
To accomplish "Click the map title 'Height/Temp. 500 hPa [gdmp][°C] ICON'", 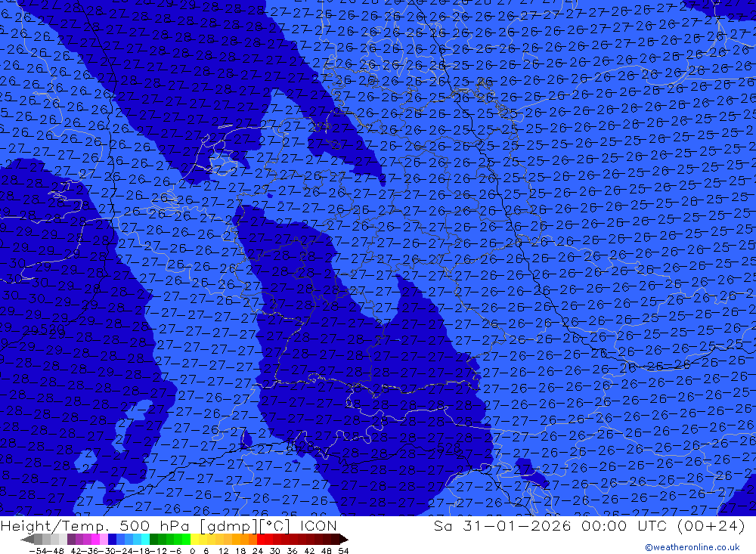I will point(169,525).
